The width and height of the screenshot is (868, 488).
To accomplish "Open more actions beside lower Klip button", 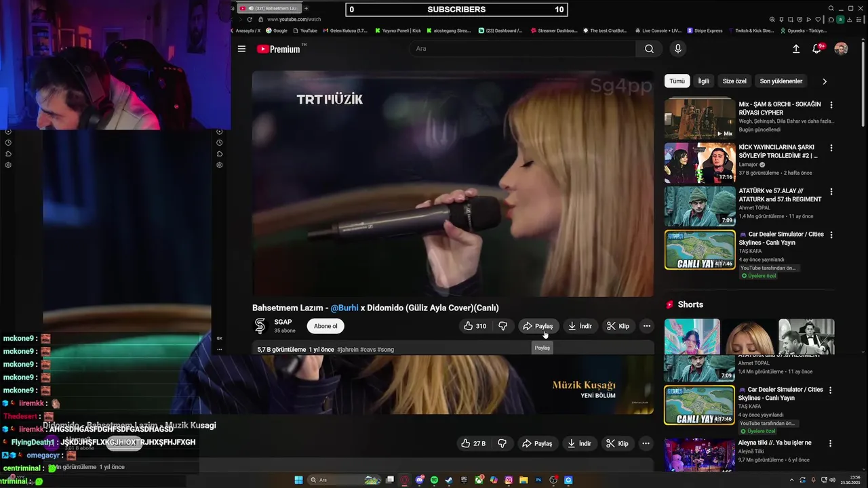I will [x=646, y=443].
